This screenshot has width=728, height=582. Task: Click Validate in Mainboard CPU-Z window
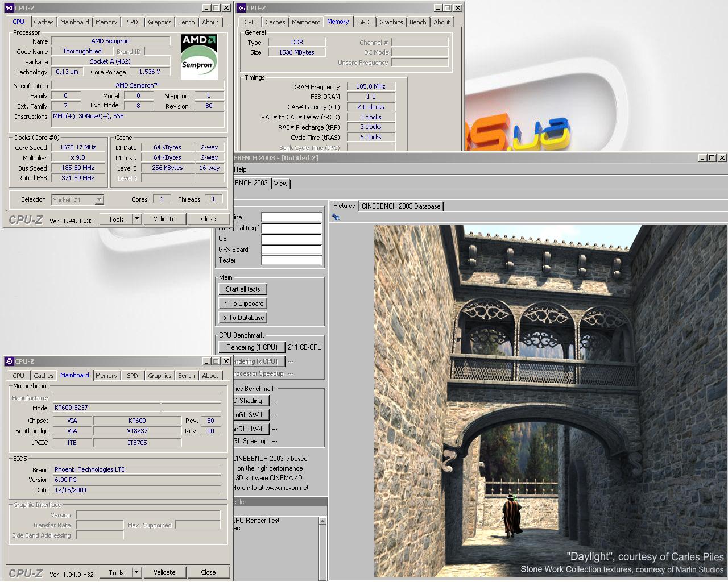point(164,572)
